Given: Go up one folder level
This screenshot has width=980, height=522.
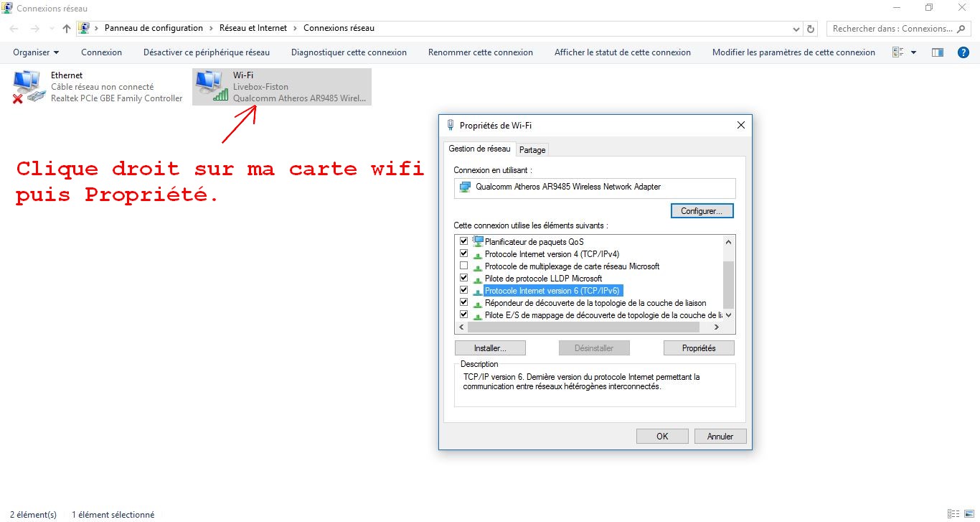Looking at the screenshot, I should pyautogui.click(x=67, y=29).
